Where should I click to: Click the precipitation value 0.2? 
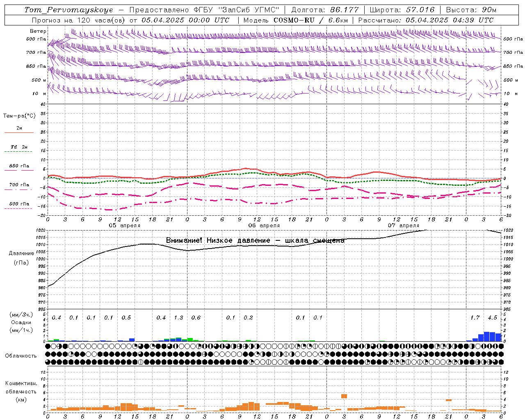(249, 317)
